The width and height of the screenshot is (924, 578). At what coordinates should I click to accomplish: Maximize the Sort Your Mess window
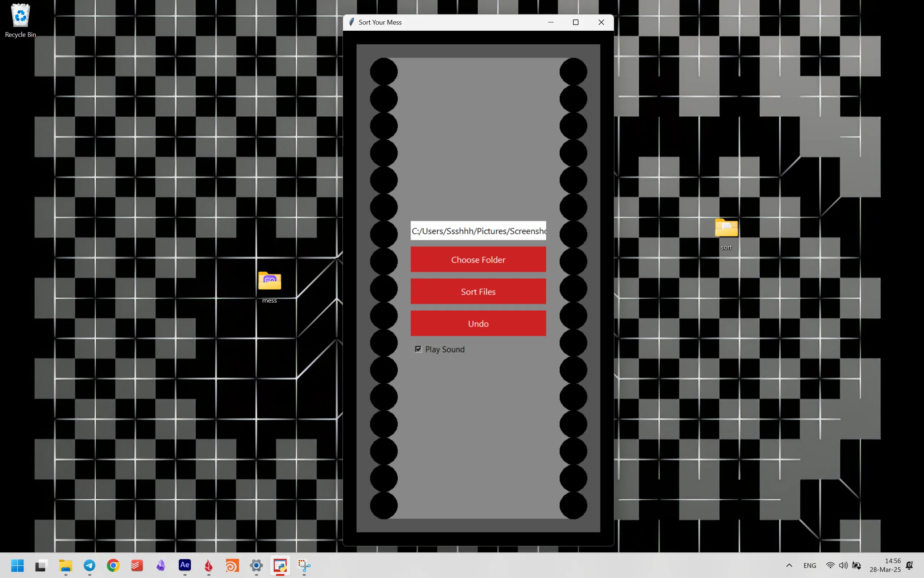[x=576, y=22]
